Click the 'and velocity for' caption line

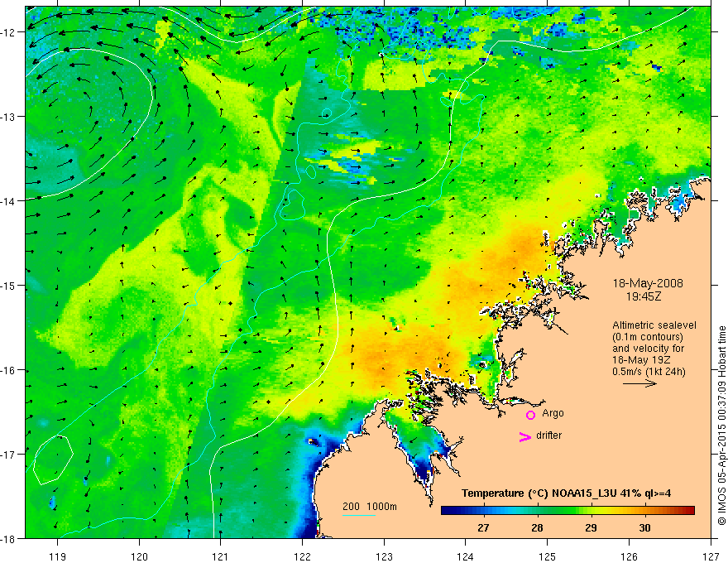tap(648, 349)
